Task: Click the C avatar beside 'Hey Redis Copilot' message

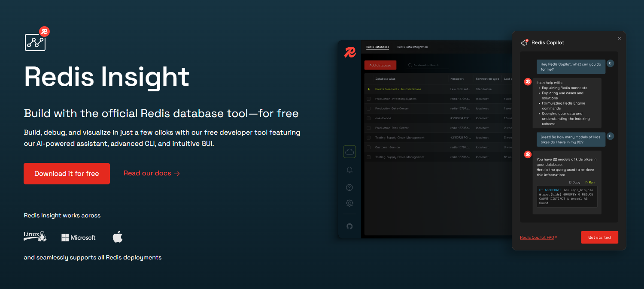Action: pos(610,63)
